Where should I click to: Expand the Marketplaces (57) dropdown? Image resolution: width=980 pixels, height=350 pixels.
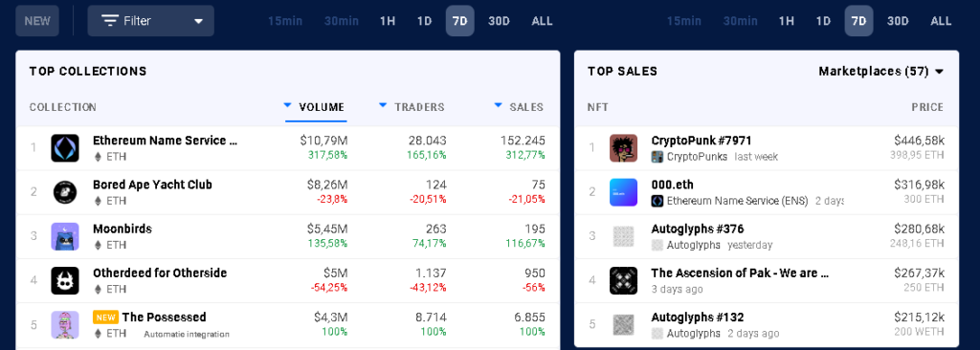point(880,72)
